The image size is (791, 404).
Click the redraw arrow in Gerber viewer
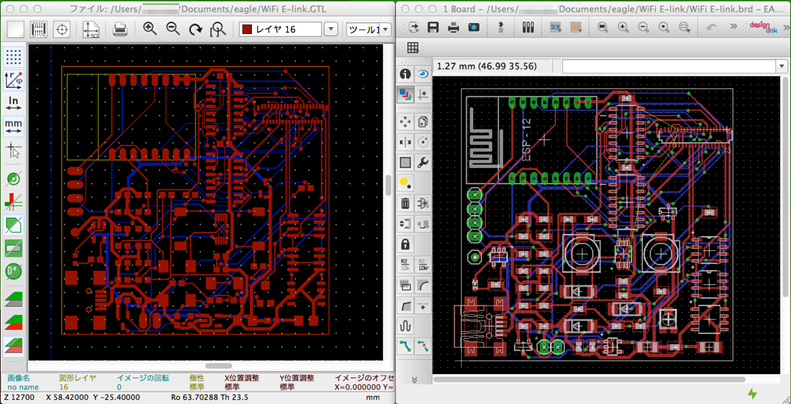(x=196, y=29)
